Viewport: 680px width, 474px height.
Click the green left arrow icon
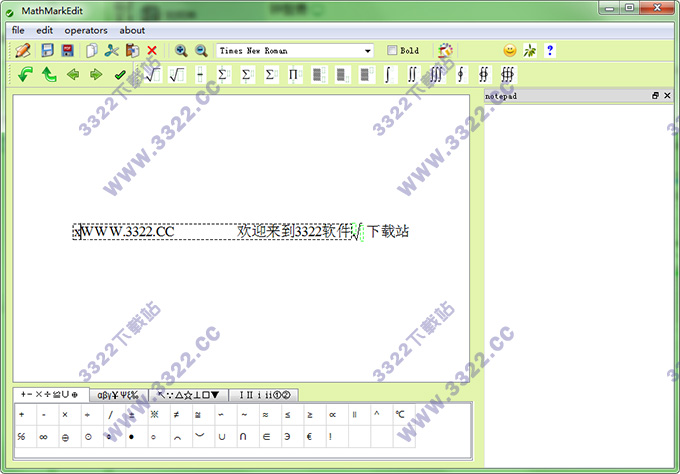(x=73, y=75)
